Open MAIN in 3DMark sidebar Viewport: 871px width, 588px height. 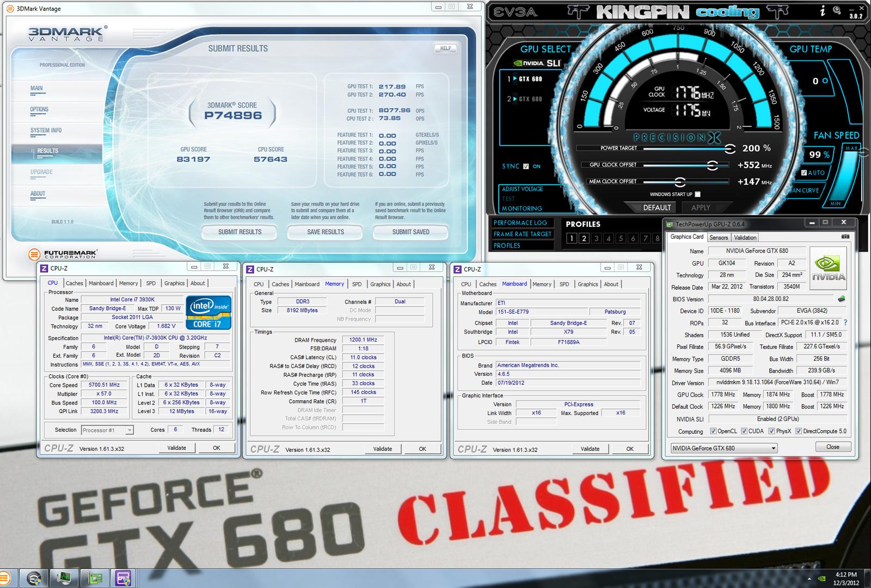(36, 88)
